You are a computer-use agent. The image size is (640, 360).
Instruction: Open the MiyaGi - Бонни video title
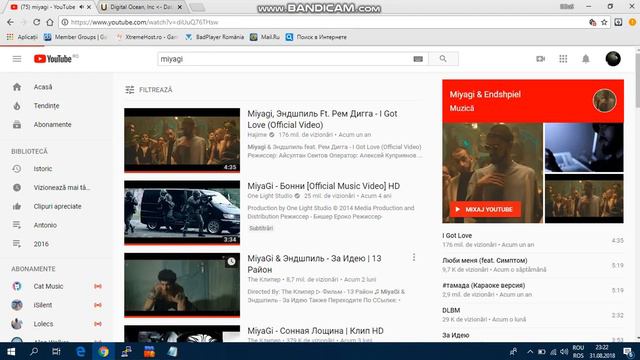[324, 186]
